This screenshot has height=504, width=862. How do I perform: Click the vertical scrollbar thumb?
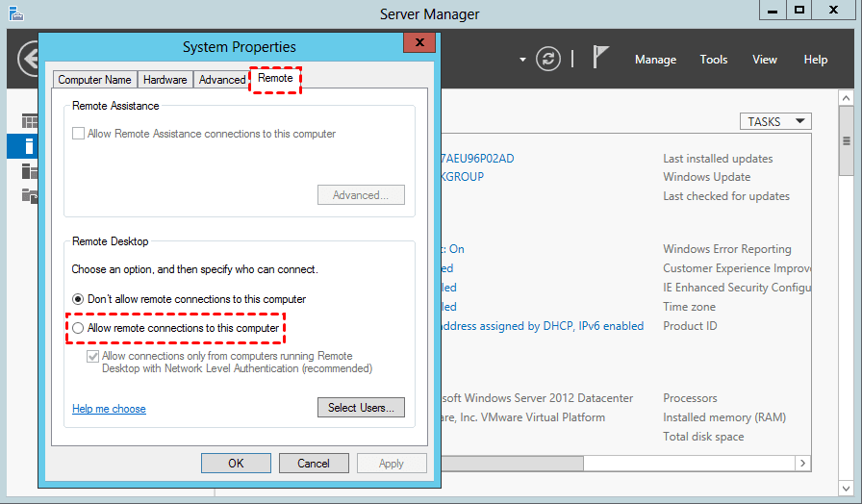click(x=846, y=141)
